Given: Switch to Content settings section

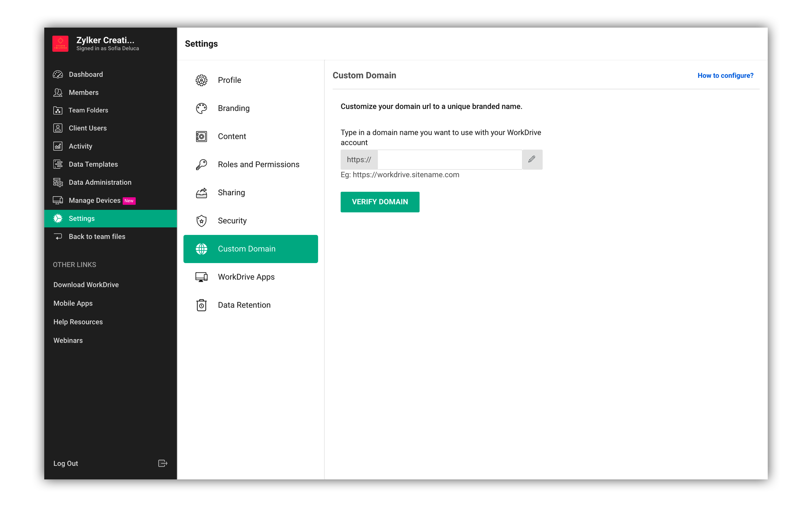Looking at the screenshot, I should click(232, 137).
